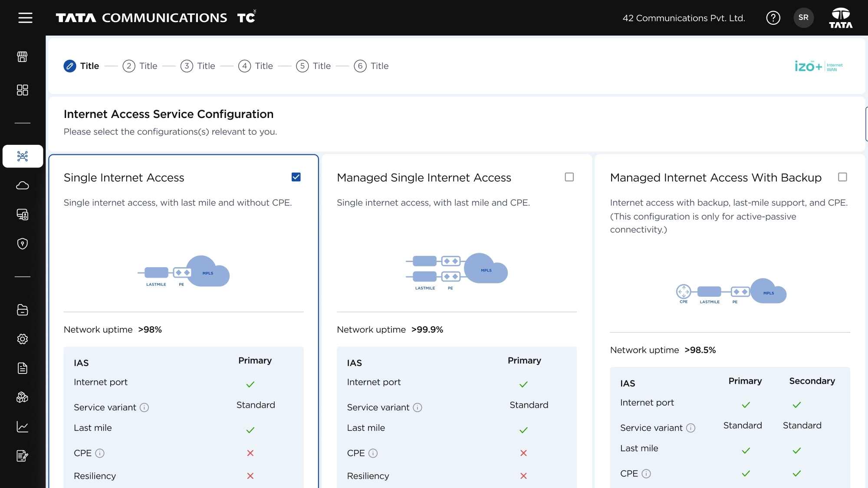This screenshot has height=488, width=868.
Task: Click the izo+ Internet WAN logo
Action: click(x=819, y=66)
